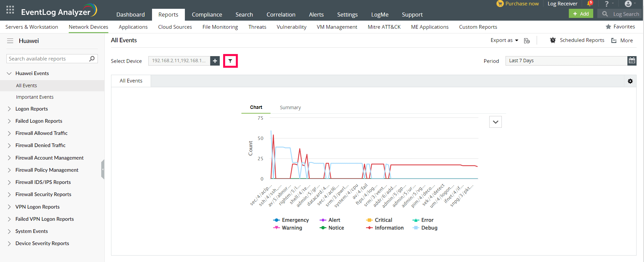
Task: Click the Purchase now cart icon
Action: pyautogui.click(x=500, y=4)
